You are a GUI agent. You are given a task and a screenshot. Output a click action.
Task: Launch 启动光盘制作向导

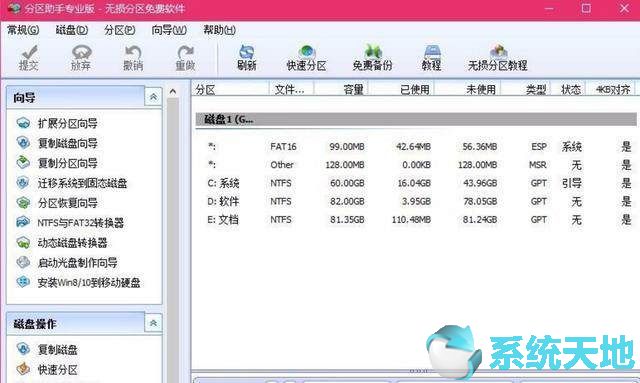(x=67, y=263)
